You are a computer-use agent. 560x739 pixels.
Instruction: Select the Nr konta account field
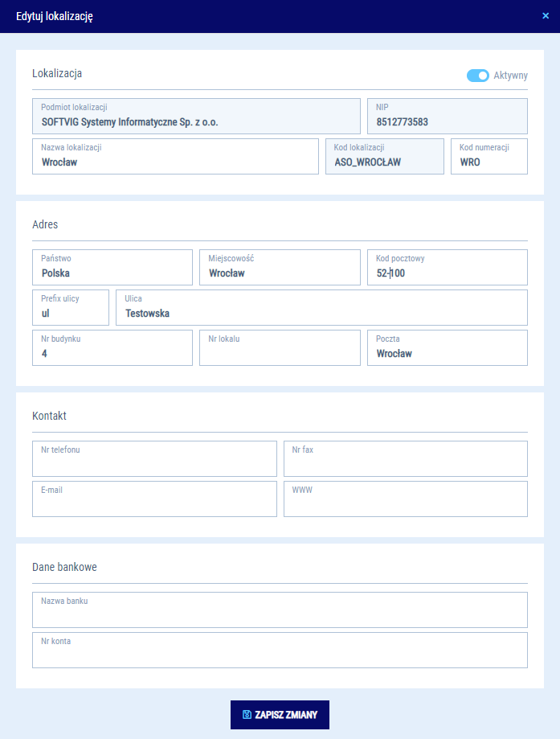click(x=280, y=651)
